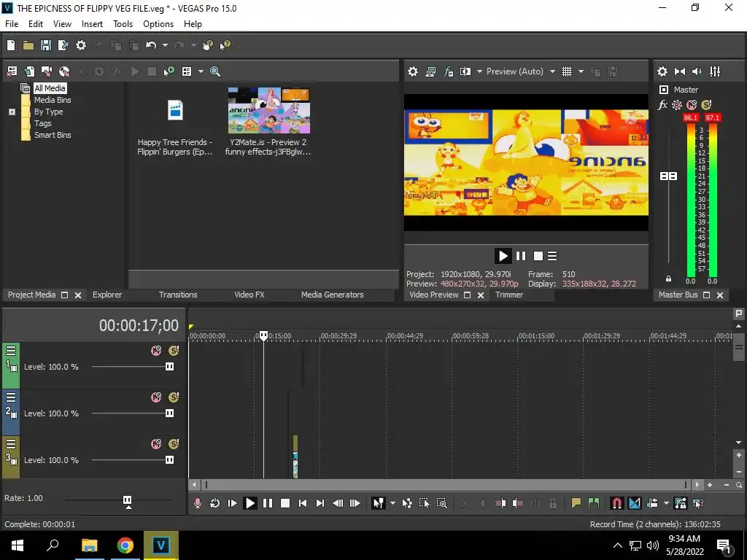Viewport: 747px width, 560px height.
Task: Switch to the Transitions tab
Action: (x=178, y=295)
